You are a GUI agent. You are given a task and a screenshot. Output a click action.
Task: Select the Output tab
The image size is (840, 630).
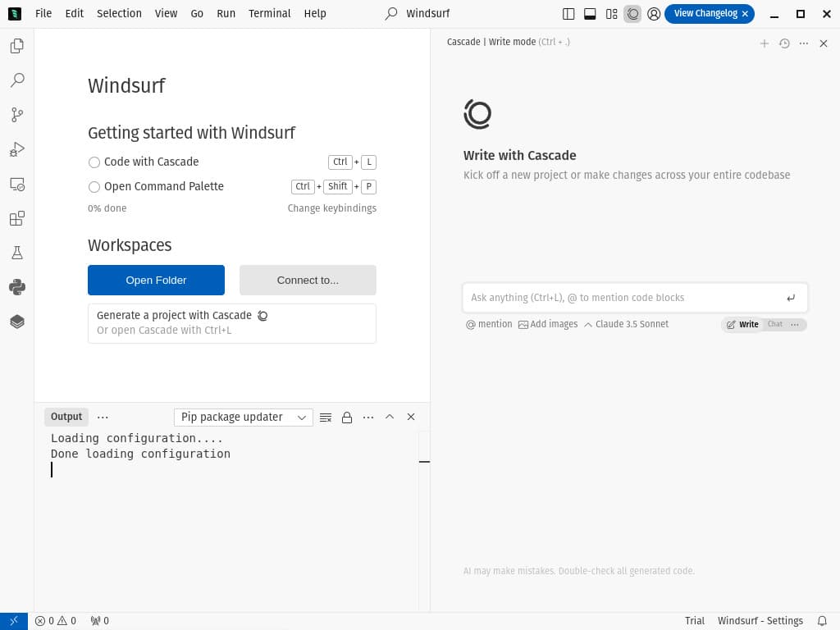point(66,417)
